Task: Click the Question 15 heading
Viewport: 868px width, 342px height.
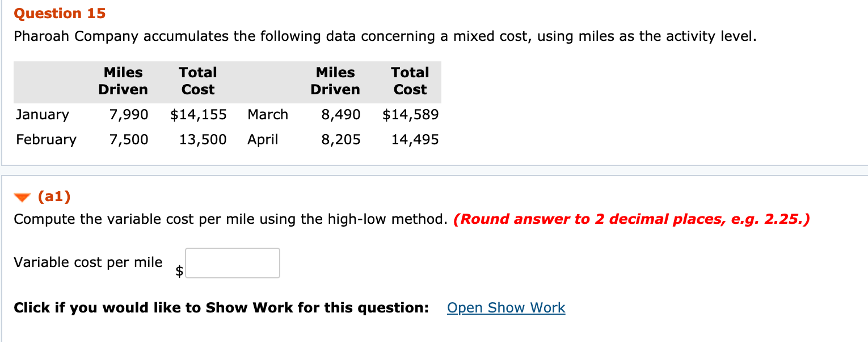Action: tap(59, 13)
